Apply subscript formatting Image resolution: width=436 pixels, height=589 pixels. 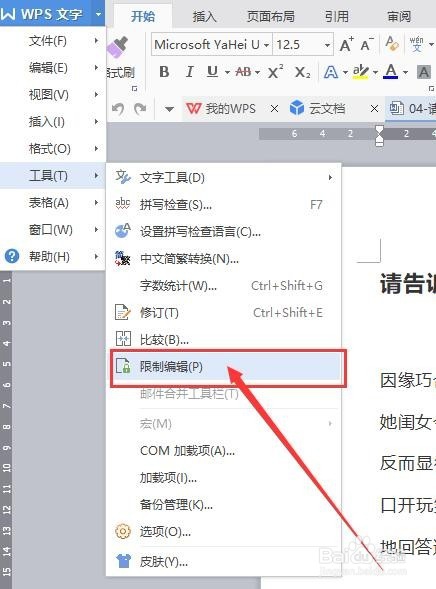[x=302, y=72]
